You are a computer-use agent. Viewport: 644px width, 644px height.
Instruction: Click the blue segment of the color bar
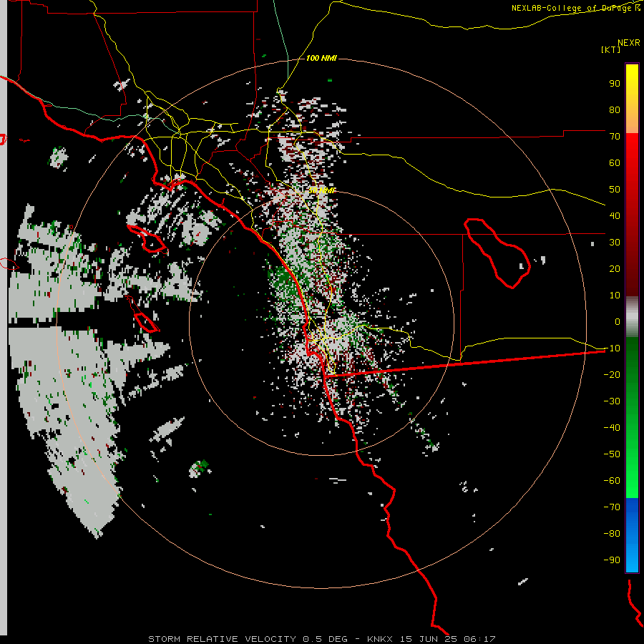click(x=632, y=535)
